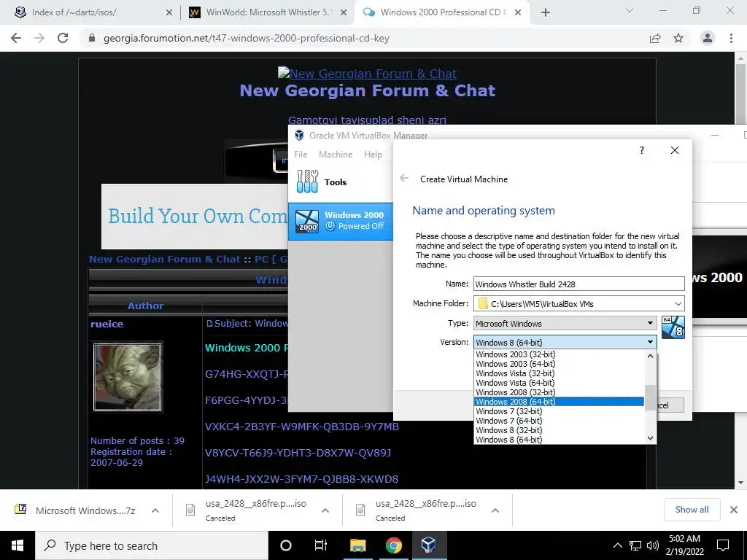Click taskbar search box
Screen dimensions: 747x560
152,545
